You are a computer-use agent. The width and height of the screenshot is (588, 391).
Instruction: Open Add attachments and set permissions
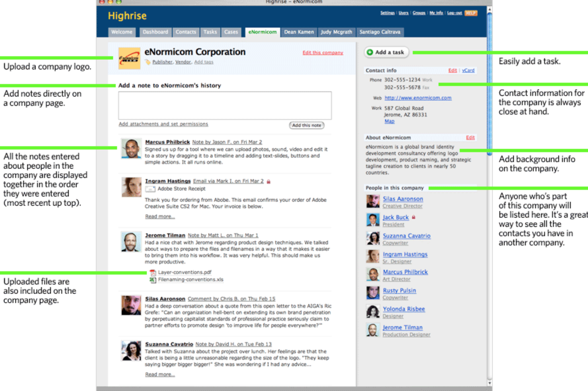tap(163, 124)
